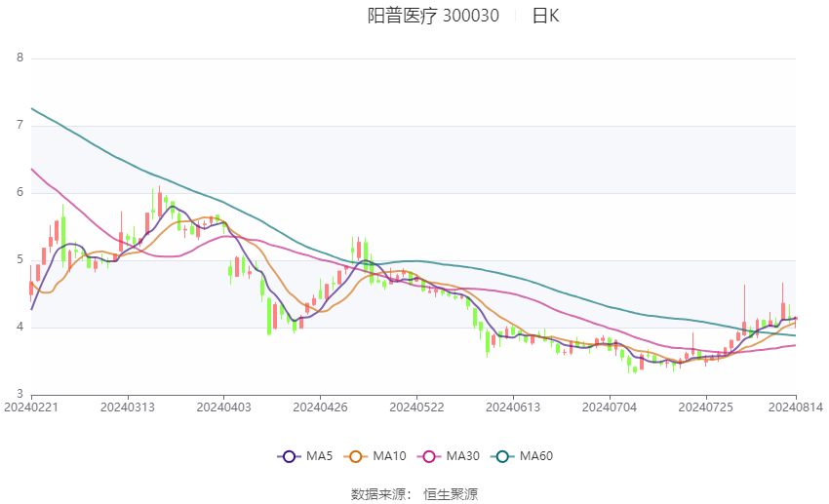Click the 20240426 date axis label

coord(321,407)
